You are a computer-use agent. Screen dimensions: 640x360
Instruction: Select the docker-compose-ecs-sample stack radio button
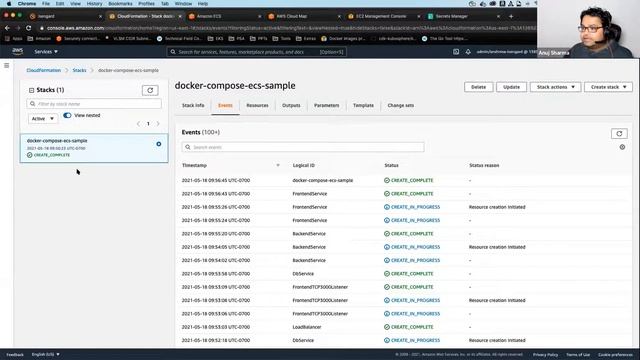click(x=159, y=144)
